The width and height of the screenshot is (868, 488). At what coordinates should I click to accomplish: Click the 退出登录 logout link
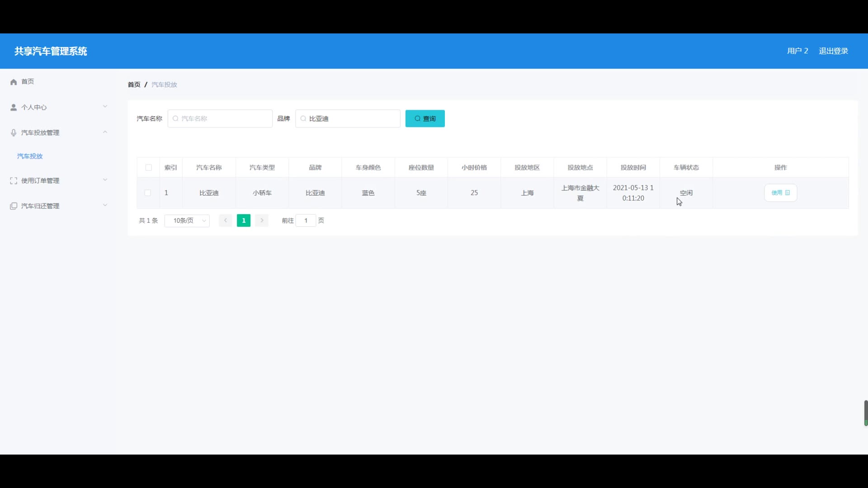click(x=833, y=51)
